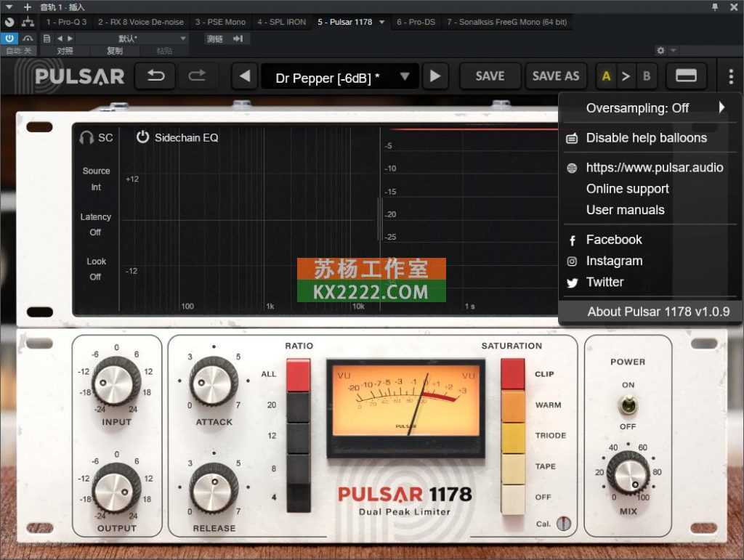The height and width of the screenshot is (560, 744).
Task: Click the INPUT gain knob
Action: pos(116,381)
